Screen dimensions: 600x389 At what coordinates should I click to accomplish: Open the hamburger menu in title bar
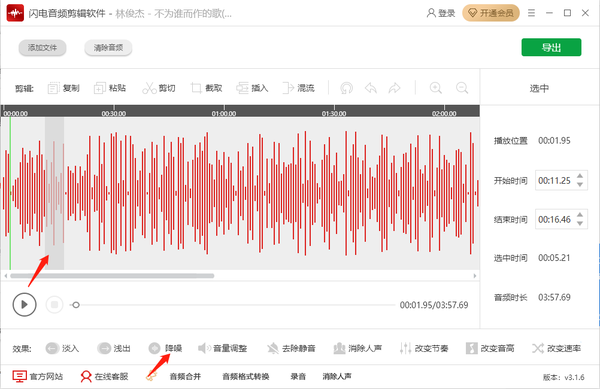click(x=531, y=13)
